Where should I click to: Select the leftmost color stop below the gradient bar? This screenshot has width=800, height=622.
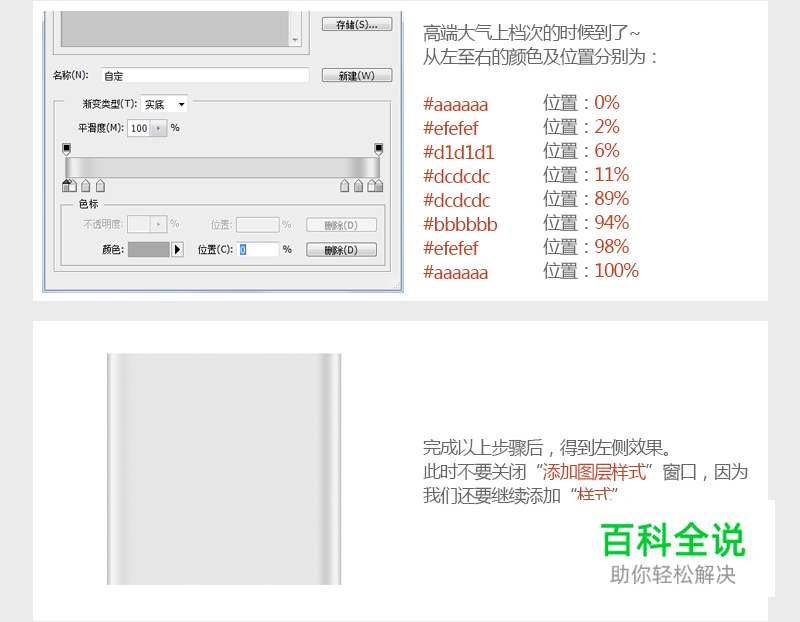point(68,185)
